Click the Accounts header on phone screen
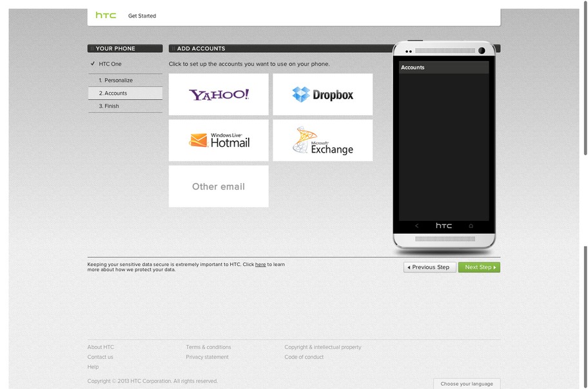The image size is (588, 389). click(x=444, y=68)
